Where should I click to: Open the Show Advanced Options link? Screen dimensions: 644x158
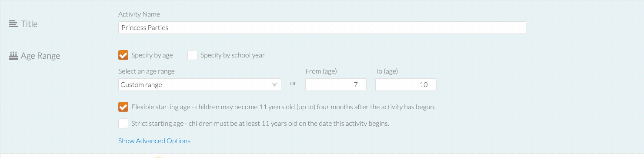[154, 141]
